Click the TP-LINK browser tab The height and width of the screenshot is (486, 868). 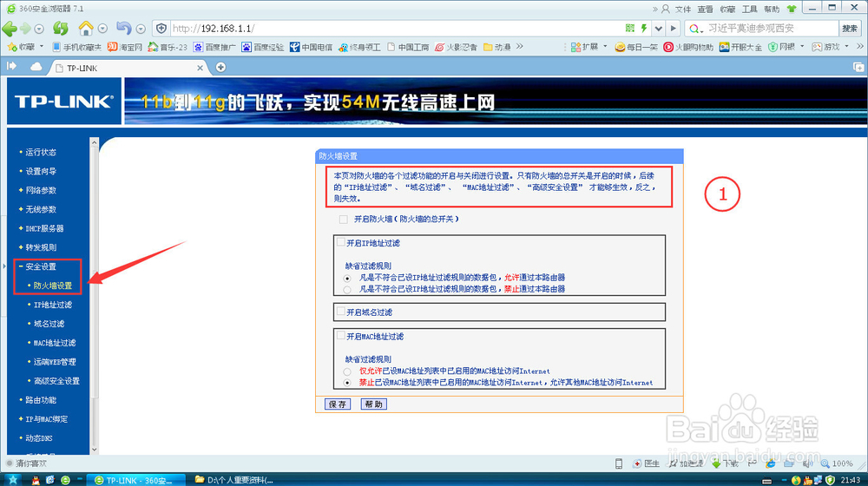128,68
